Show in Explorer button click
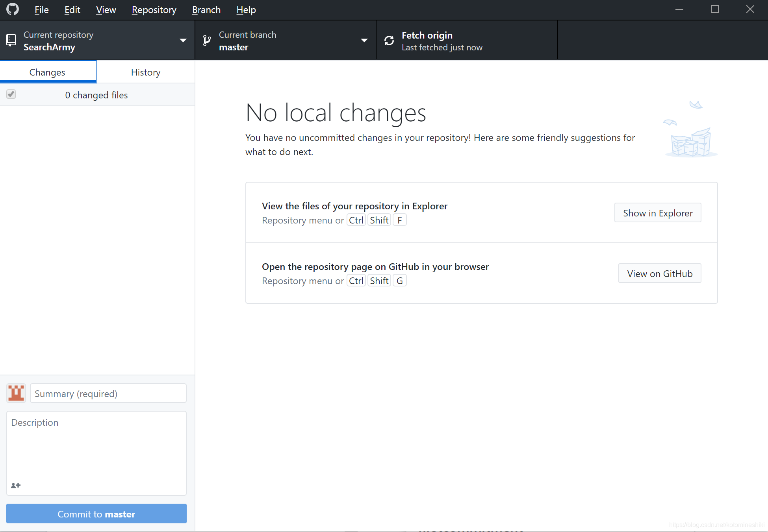Viewport: 768px width, 532px height. (x=658, y=213)
